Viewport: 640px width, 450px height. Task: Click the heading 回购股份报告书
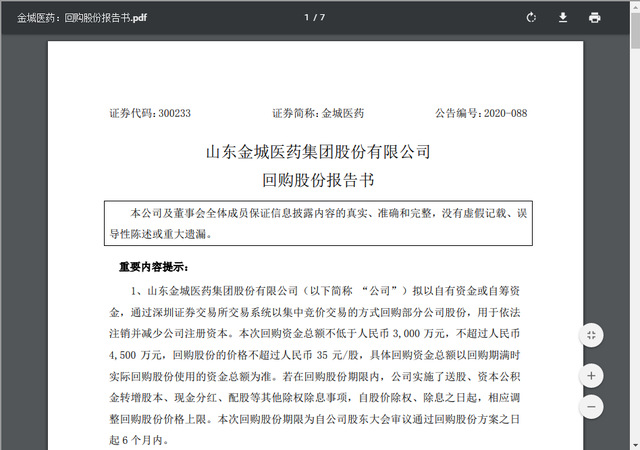pyautogui.click(x=318, y=180)
